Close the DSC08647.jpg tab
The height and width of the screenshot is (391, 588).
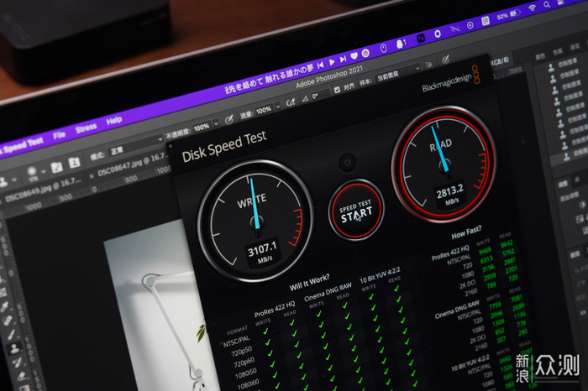point(92,176)
